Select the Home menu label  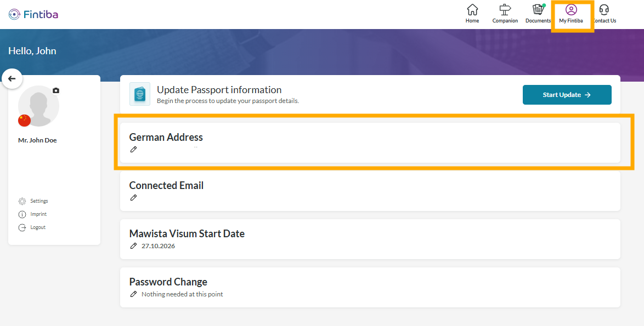coord(472,20)
